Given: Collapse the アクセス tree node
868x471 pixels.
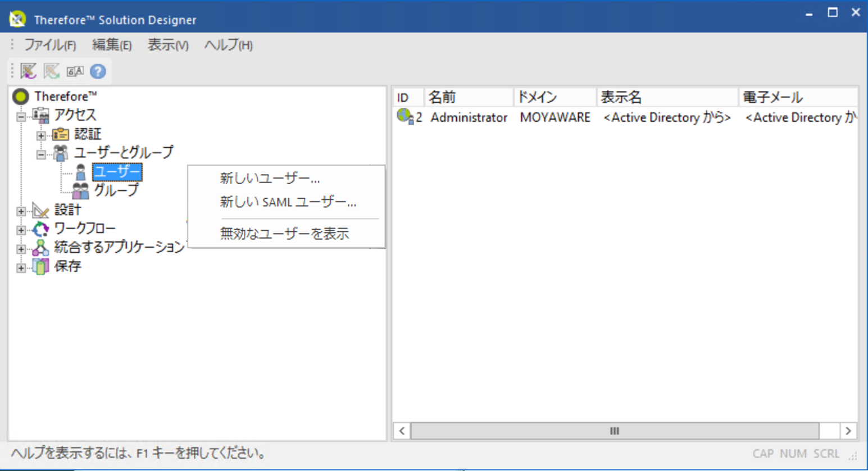Looking at the screenshot, I should click(x=21, y=117).
